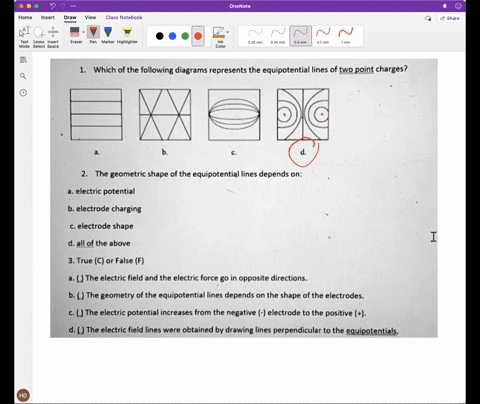
Task: Click answer text 'c. electrode shape'
Action: point(102,226)
